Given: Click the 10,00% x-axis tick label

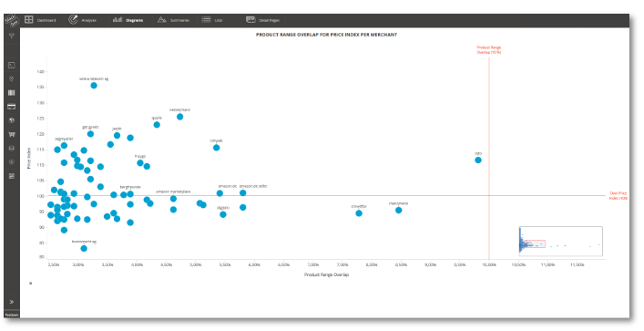Looking at the screenshot, I should pos(489,264).
